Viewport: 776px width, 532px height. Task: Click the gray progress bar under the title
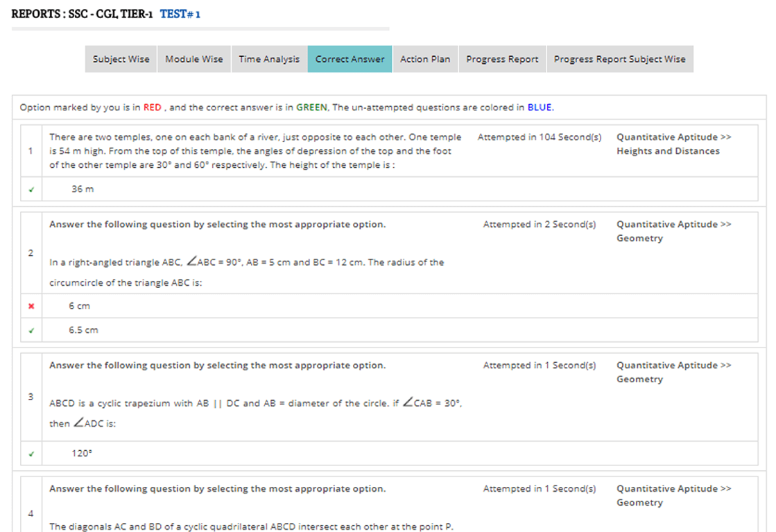[x=200, y=29]
